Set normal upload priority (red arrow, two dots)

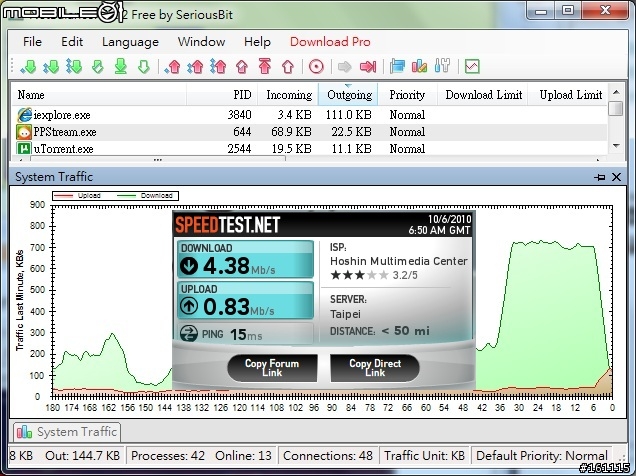196,66
